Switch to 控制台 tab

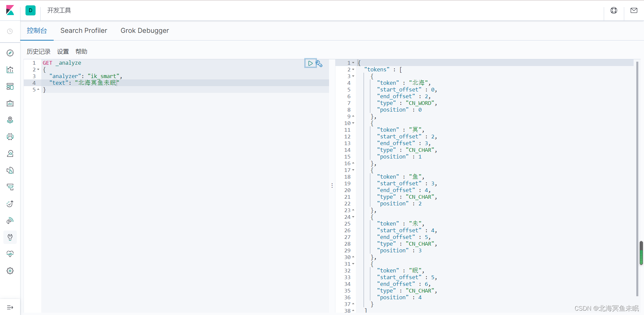37,30
